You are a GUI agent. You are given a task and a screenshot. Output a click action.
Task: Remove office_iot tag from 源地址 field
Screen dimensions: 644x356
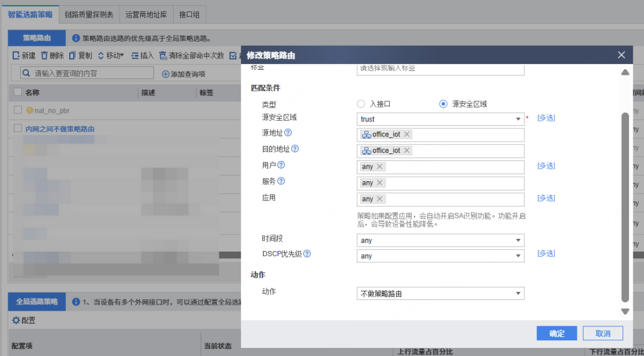[407, 135]
